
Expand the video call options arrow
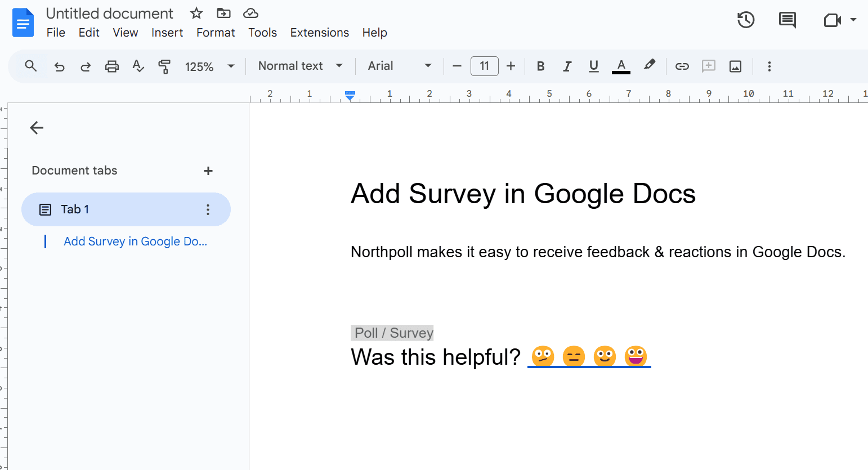pos(853,20)
